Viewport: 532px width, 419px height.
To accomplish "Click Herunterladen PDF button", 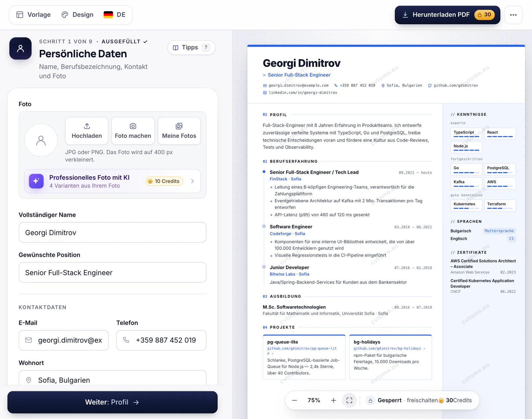I will pos(447,15).
